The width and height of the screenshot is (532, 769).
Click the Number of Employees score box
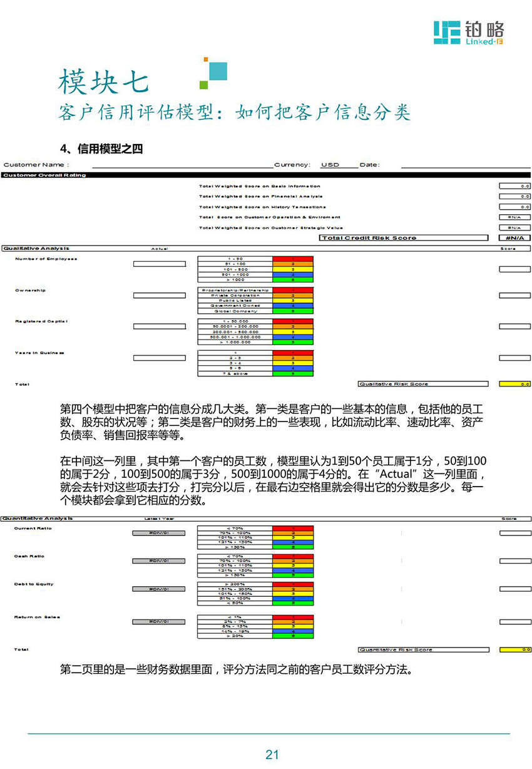tap(514, 269)
